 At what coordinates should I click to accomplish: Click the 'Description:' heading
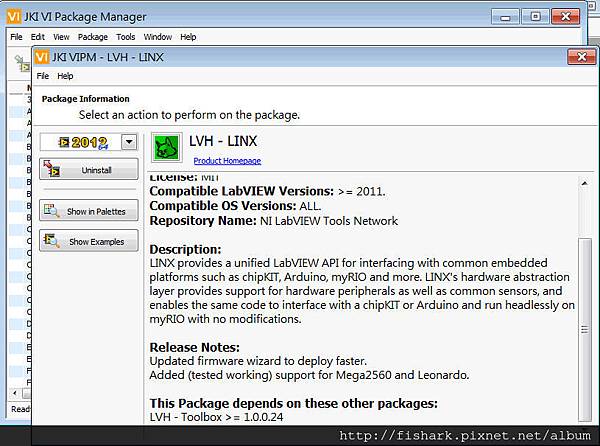185,249
